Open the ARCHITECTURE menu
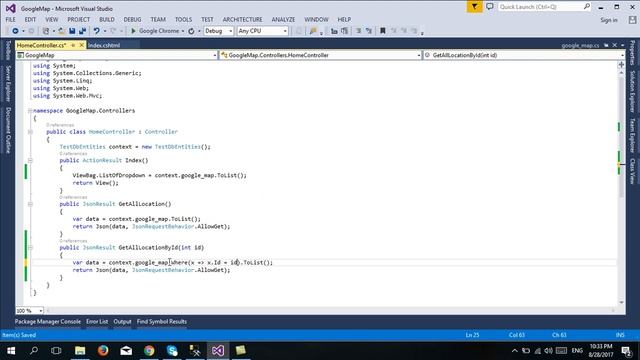This screenshot has width=640, height=360. coord(242,20)
